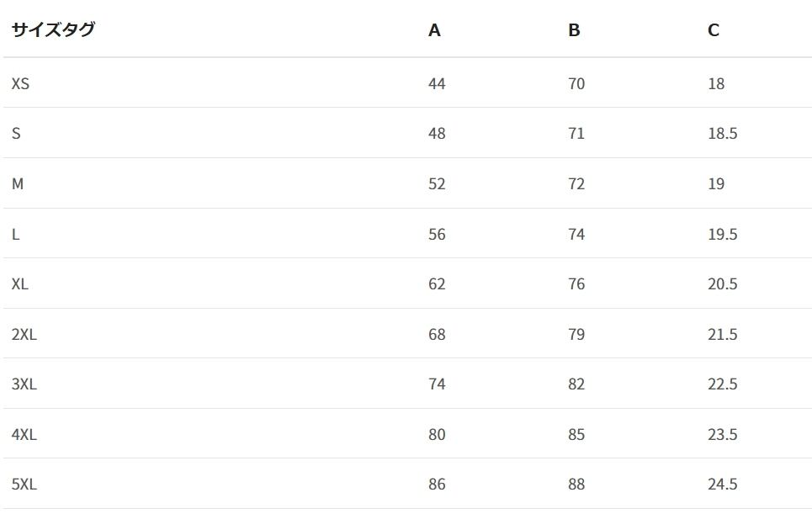The image size is (812, 519).
Task: Click value 44 in XS row
Action: coord(437,84)
